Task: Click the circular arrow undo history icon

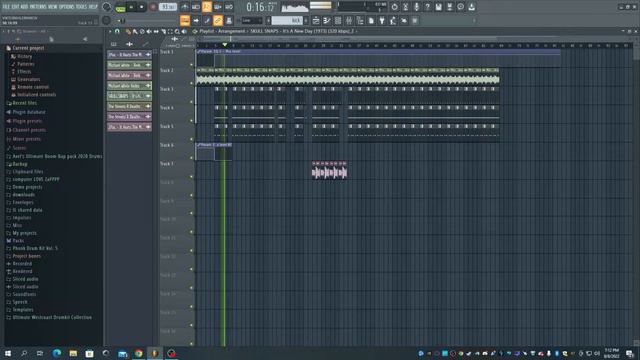Action: (394, 7)
